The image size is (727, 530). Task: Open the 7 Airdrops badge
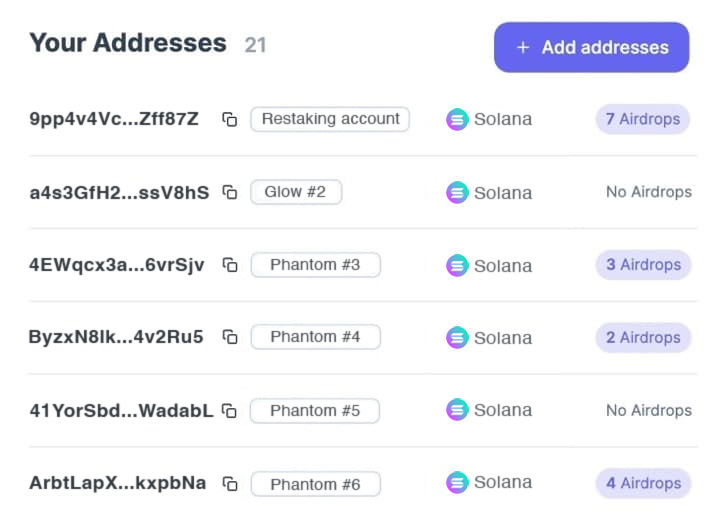tap(642, 119)
